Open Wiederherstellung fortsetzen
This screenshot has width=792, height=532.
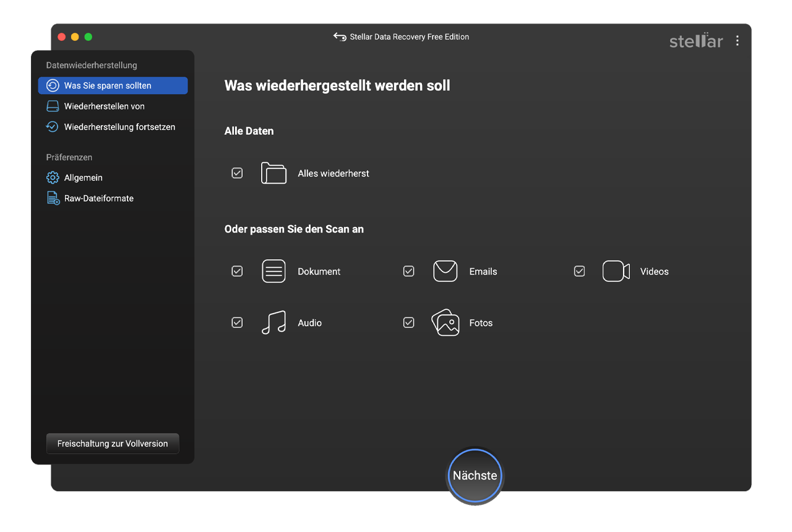(113, 127)
